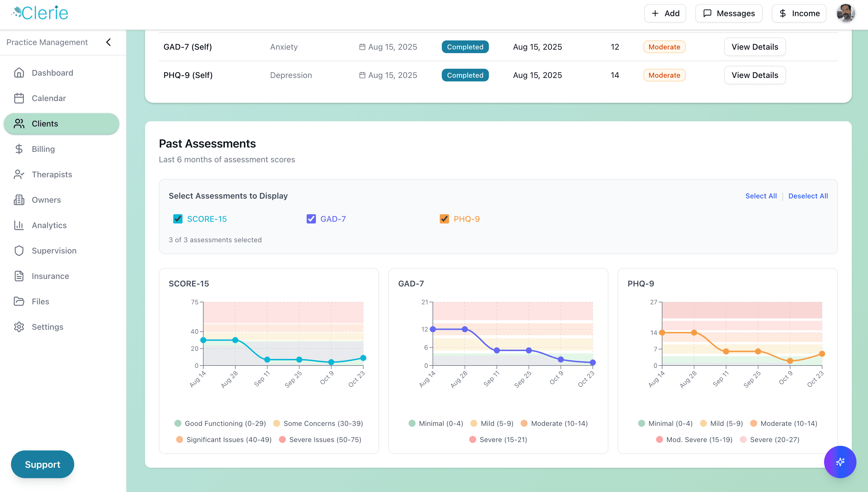Open the profile avatar picture
868x492 pixels.
coord(846,13)
